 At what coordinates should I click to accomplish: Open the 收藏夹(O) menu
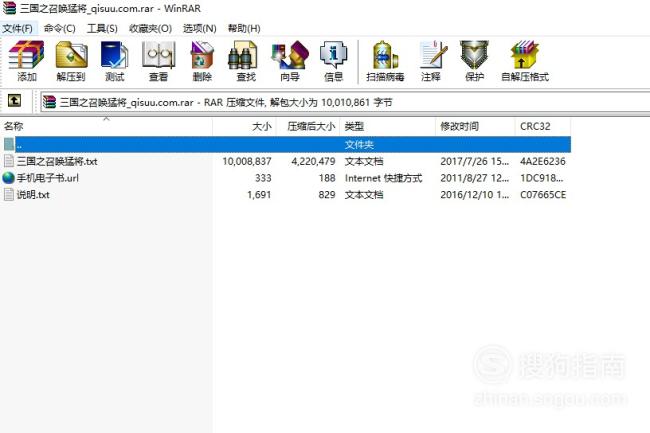coord(150,28)
